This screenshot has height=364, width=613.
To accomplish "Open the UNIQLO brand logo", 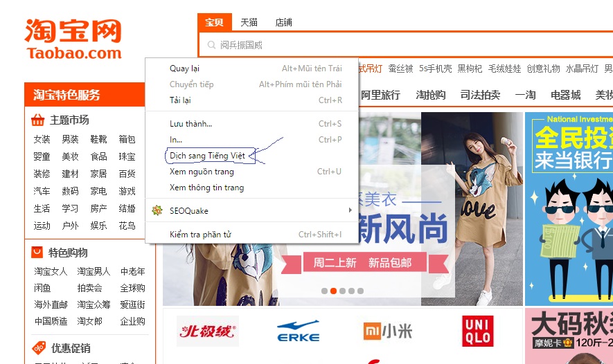I will 478,331.
